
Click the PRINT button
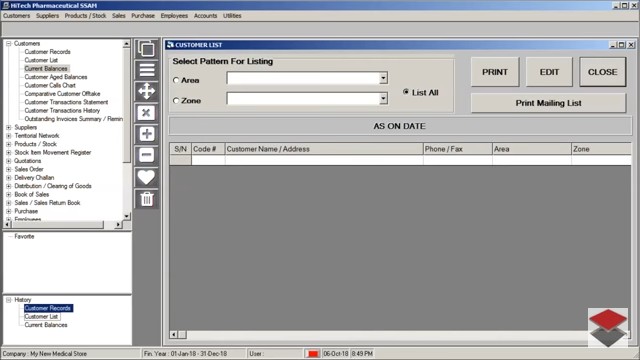(x=495, y=72)
